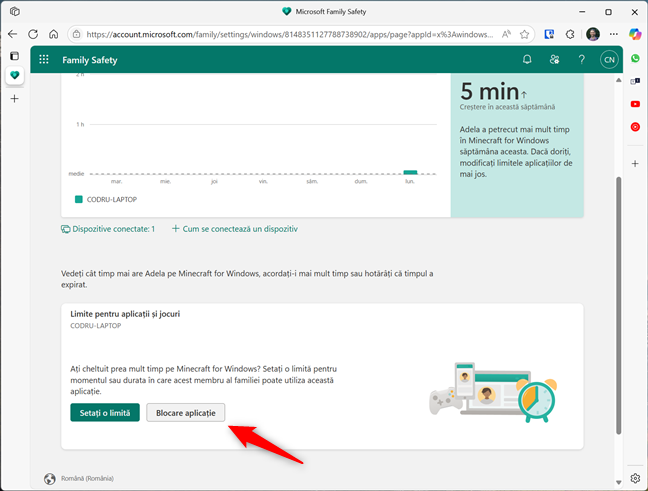Screen dimensions: 648x491
Task: Open the CN account menu
Action: click(x=609, y=60)
